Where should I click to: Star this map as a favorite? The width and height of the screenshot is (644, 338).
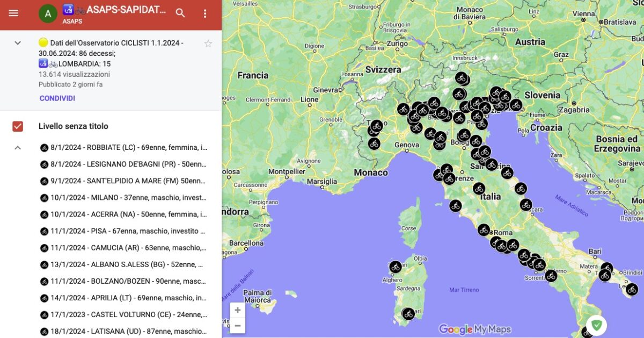pyautogui.click(x=208, y=44)
